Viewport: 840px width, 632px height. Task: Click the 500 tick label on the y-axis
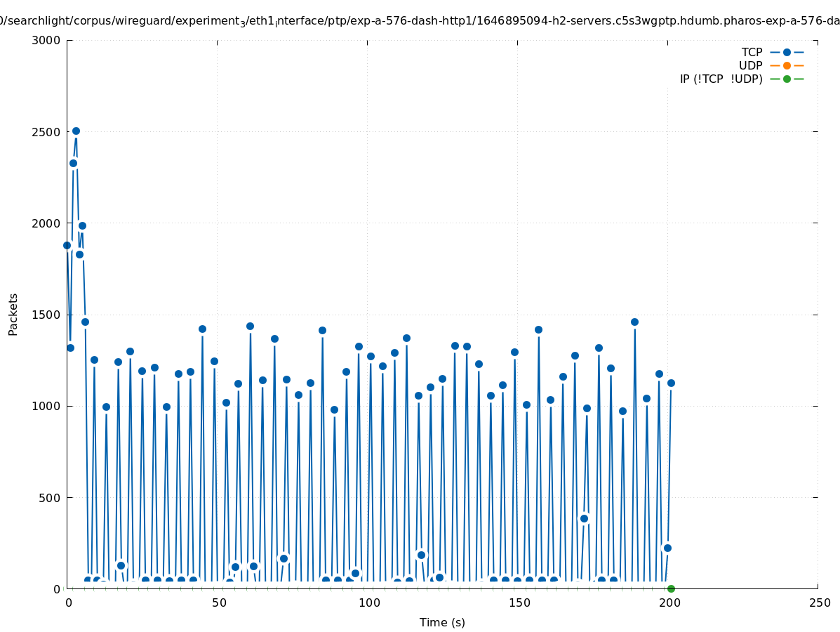point(51,497)
